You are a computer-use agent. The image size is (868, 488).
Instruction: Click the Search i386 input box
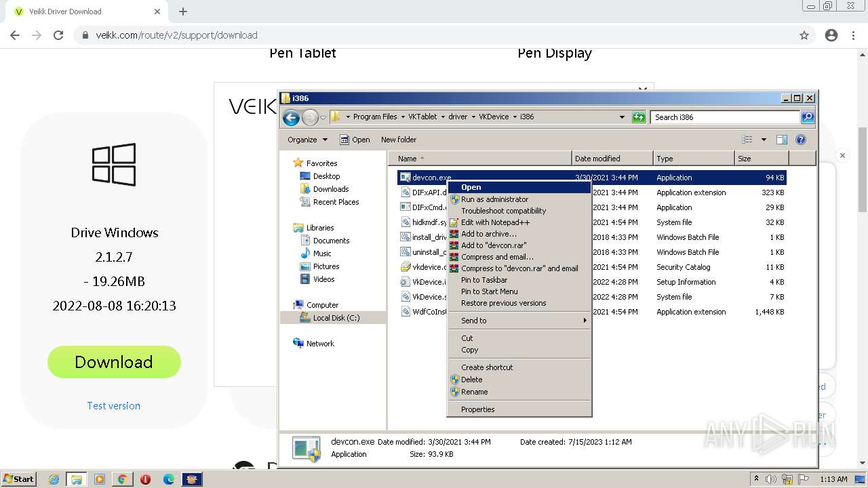pos(725,117)
